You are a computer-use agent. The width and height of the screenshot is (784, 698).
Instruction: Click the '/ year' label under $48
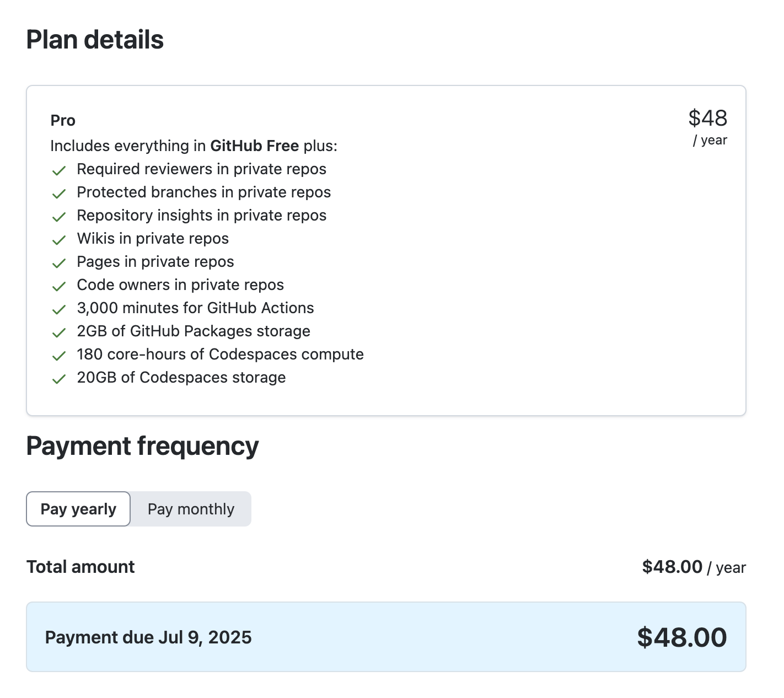[x=710, y=140]
